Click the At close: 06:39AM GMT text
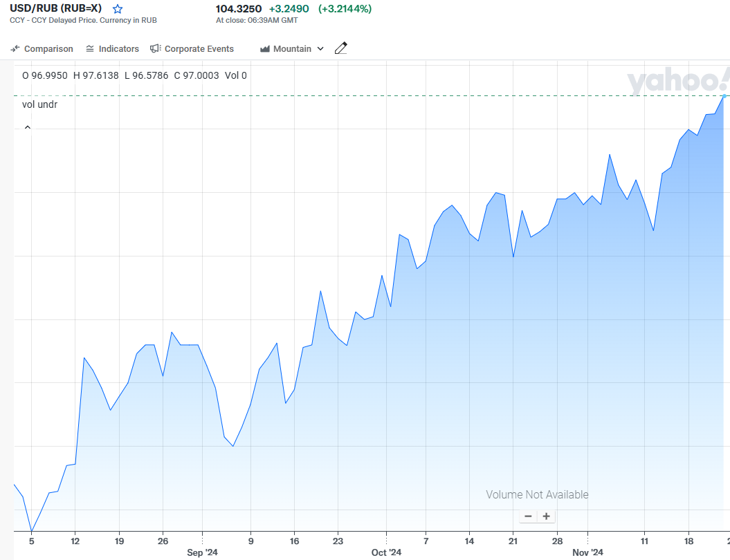The height and width of the screenshot is (560, 730). coord(257,21)
